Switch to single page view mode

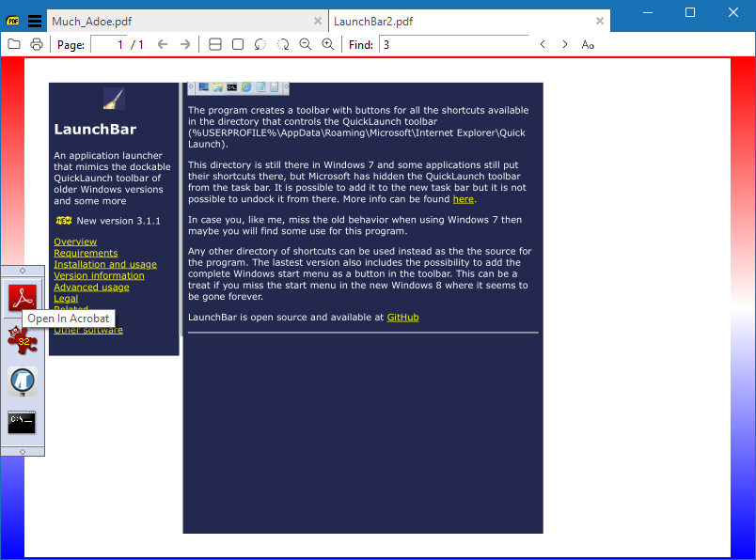237,43
